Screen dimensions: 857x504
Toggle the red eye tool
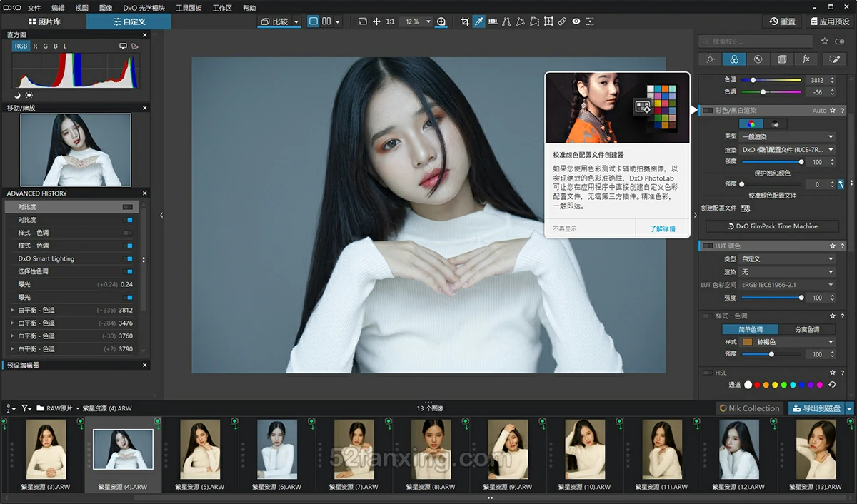coord(576,21)
